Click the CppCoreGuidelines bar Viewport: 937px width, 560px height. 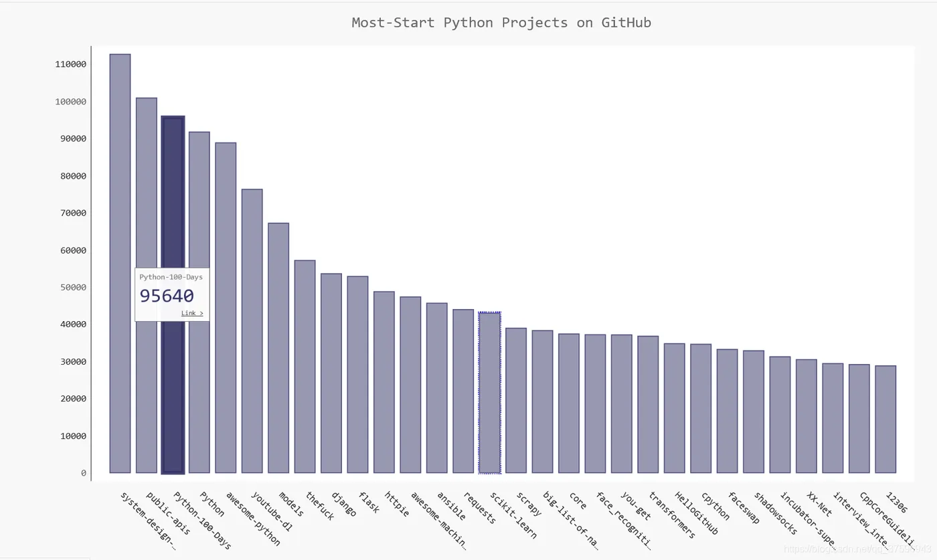(x=859, y=419)
